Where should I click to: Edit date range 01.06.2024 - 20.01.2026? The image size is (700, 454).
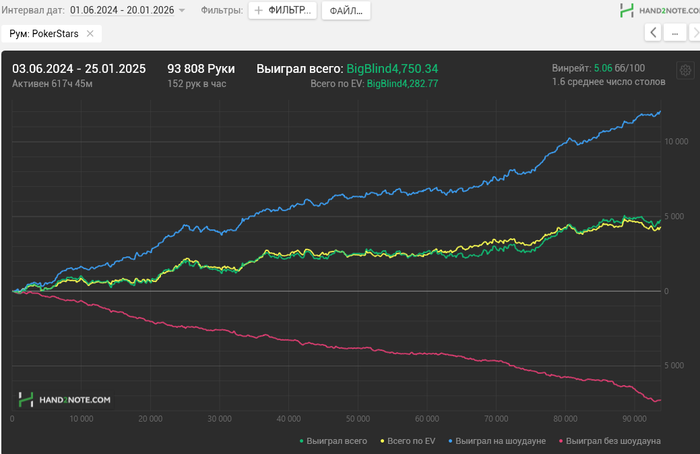tap(122, 10)
